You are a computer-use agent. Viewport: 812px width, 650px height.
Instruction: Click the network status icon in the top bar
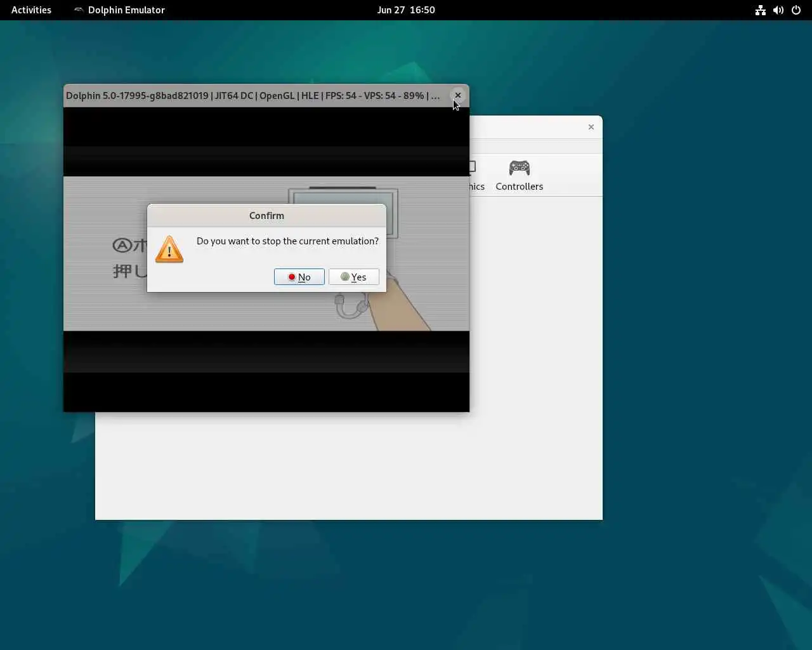[760, 10]
